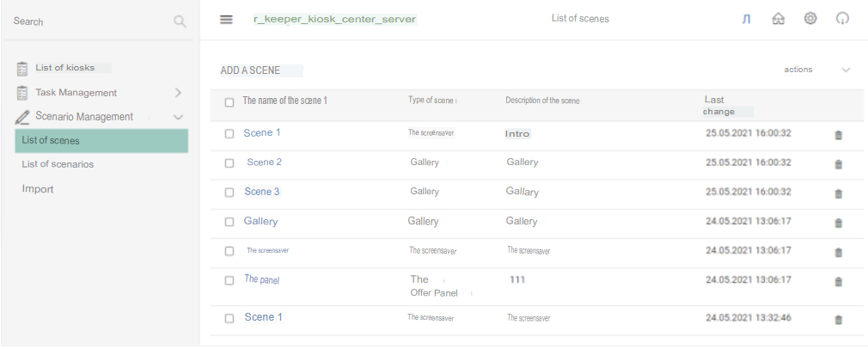
Task: Collapse the Scenario Management section
Action: pyautogui.click(x=178, y=117)
